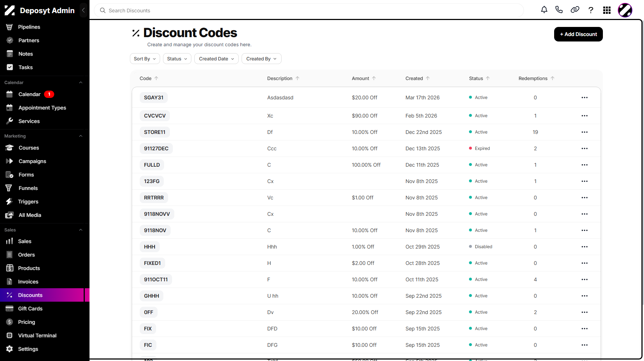644x361 pixels.
Task: Click the Disabled status of HHH
Action: 481,247
